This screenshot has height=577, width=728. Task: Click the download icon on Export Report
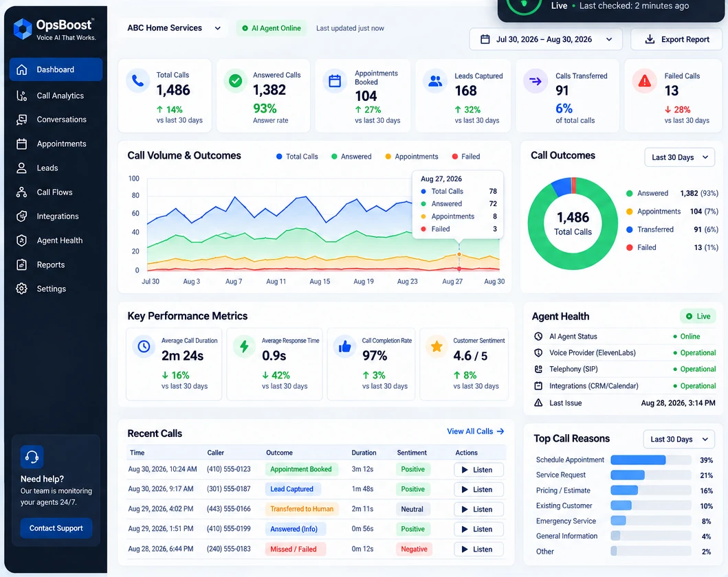[x=650, y=39]
